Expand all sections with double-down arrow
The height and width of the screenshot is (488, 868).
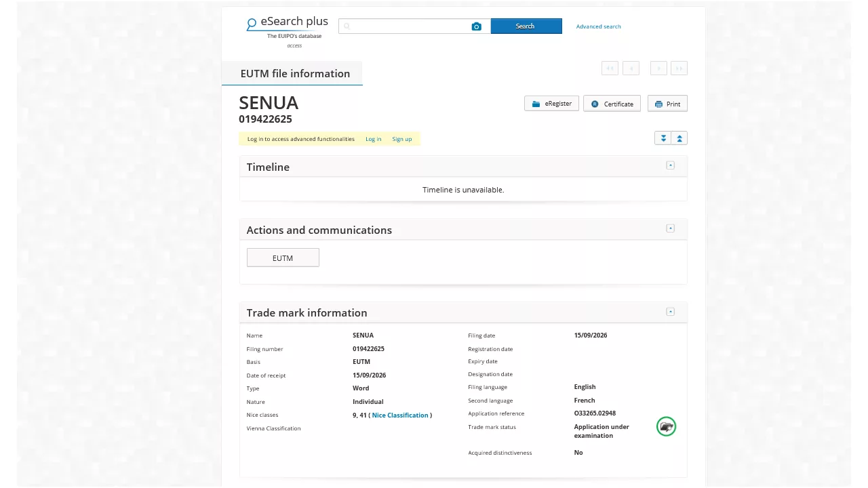[x=663, y=138]
